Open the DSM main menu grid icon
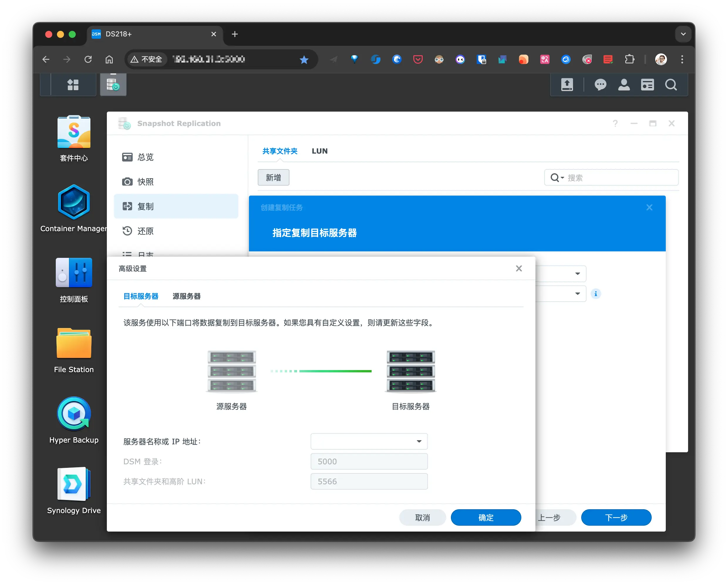The image size is (728, 585). tap(73, 85)
